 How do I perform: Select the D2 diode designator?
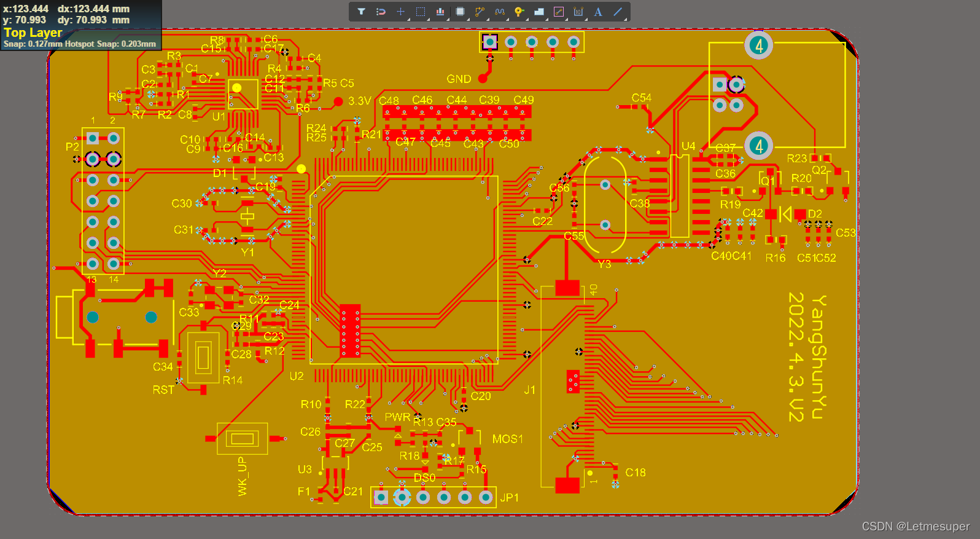(x=815, y=213)
